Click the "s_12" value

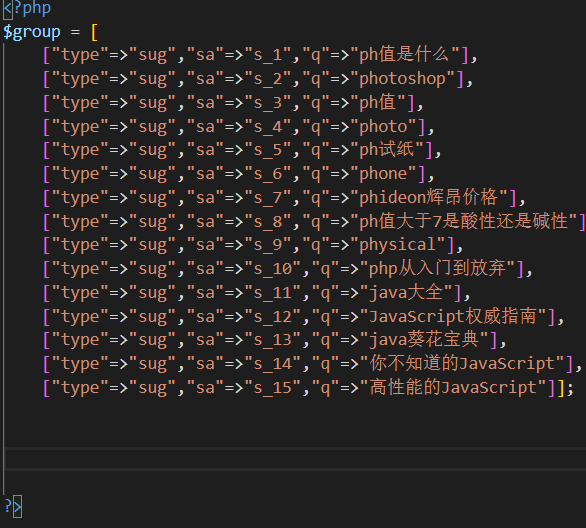coord(273,317)
